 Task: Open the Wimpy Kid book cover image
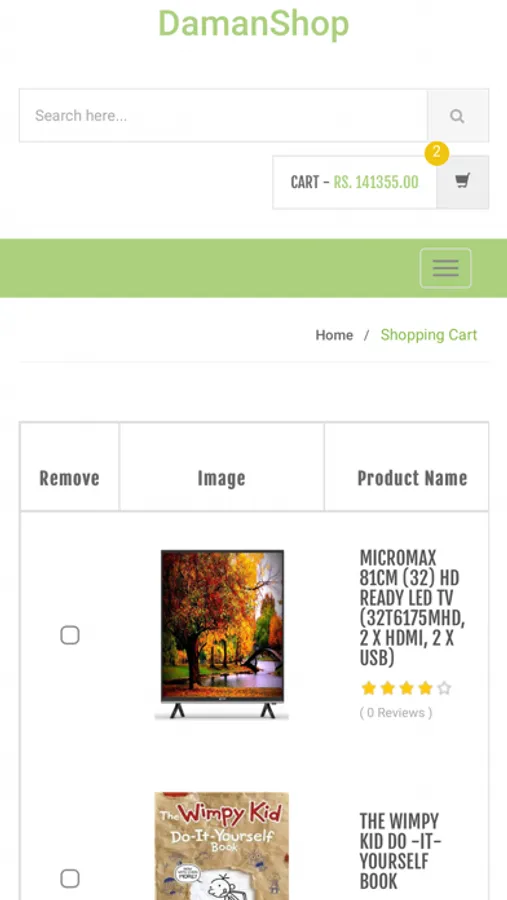point(222,846)
